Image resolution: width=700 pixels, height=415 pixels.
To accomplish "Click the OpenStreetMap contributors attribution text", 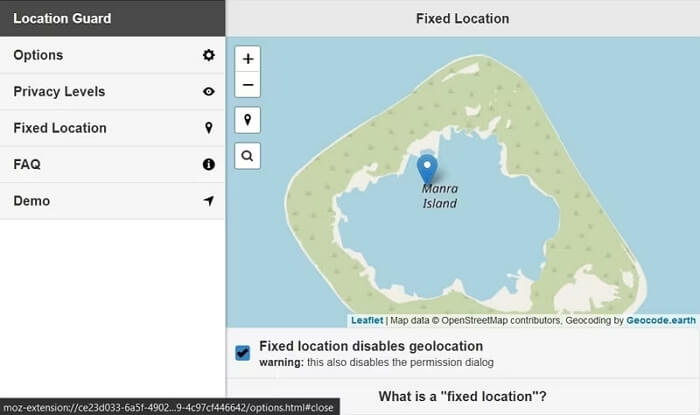I will pos(501,320).
